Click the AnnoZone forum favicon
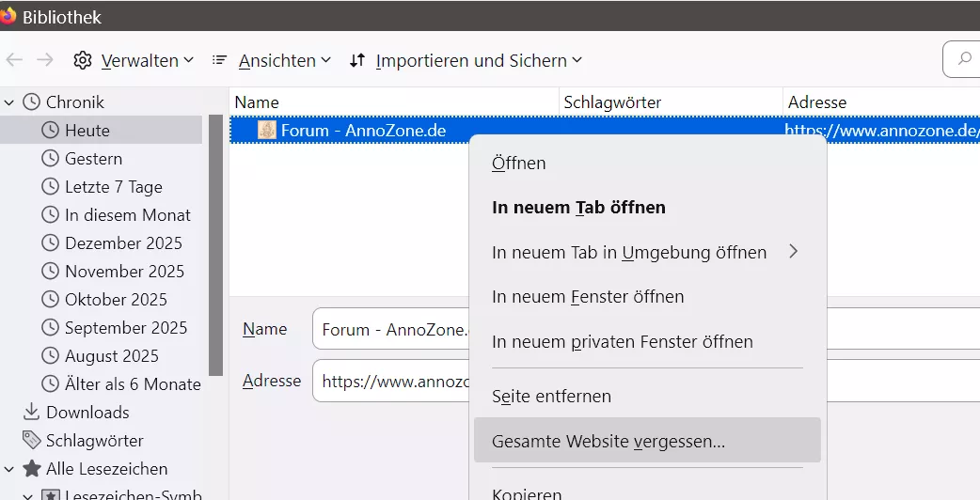The width and height of the screenshot is (980, 500). click(266, 131)
